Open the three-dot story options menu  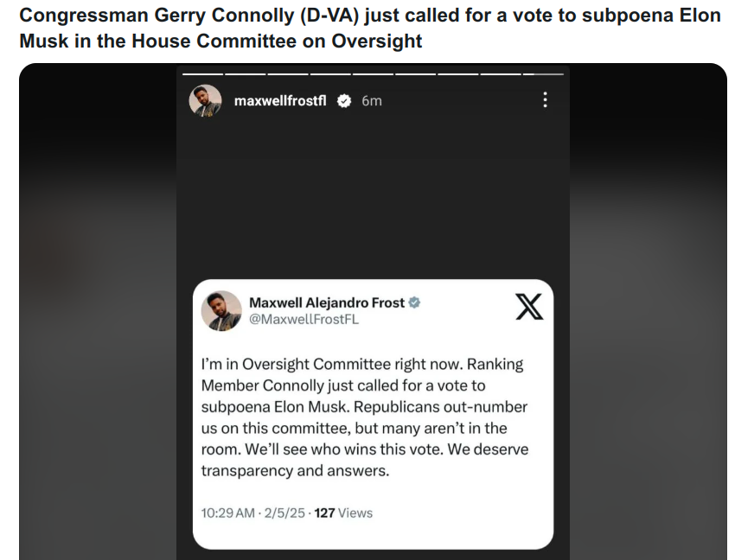tap(545, 100)
